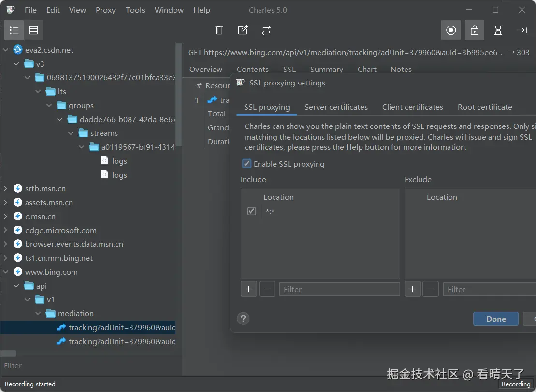Select browser.events.data.msn.cn host icon
Image resolution: width=536 pixels, height=392 pixels.
click(x=18, y=244)
